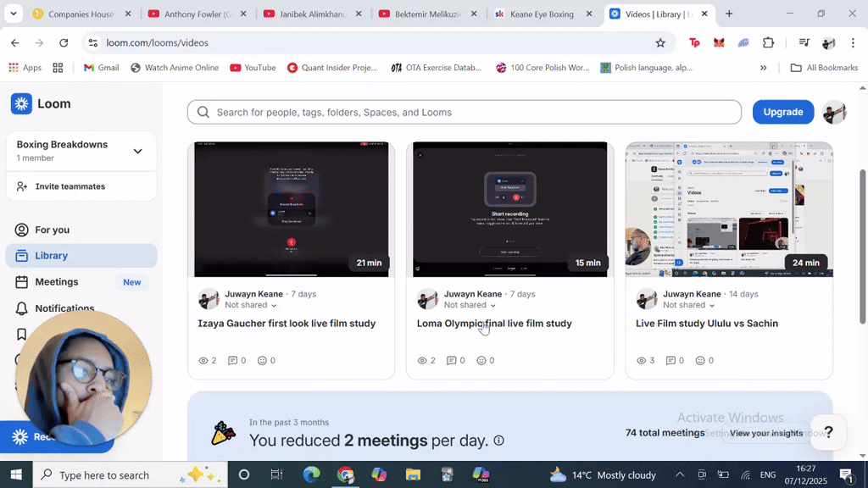Expand Not shared dropdown on Izaya Gaucher card
The height and width of the screenshot is (488, 868).
point(251,305)
